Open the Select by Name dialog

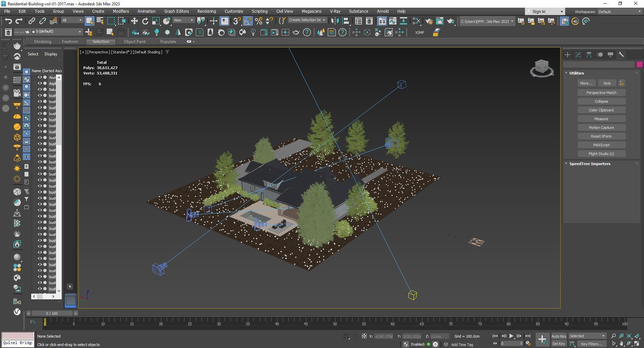pos(100,21)
